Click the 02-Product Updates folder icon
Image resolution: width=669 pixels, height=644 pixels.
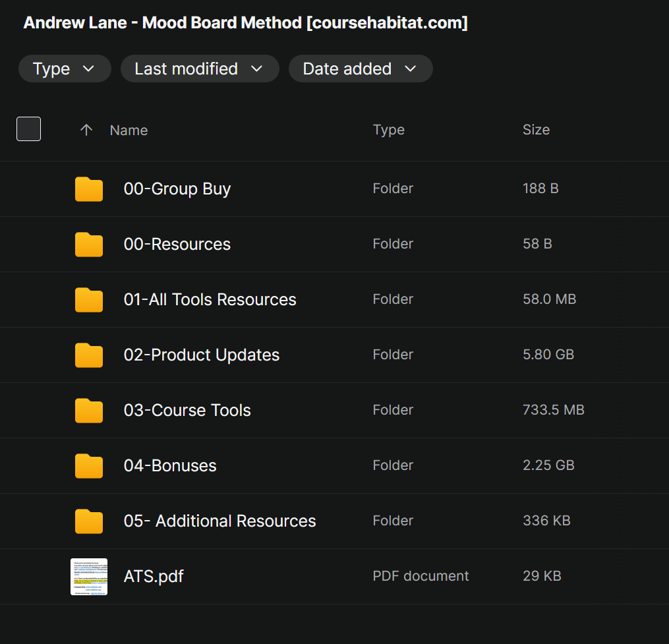point(89,355)
